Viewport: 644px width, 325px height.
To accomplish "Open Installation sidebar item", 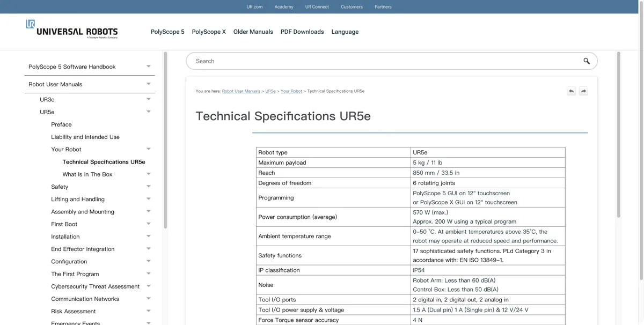I will tap(65, 237).
